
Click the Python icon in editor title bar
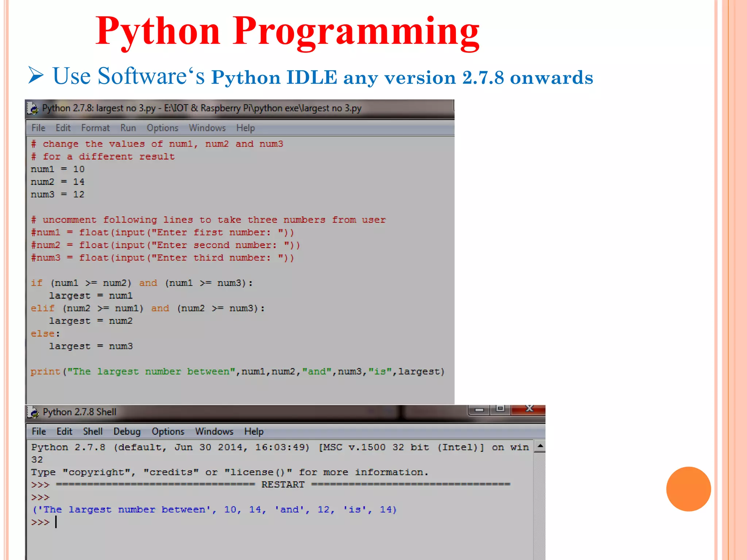coord(33,108)
